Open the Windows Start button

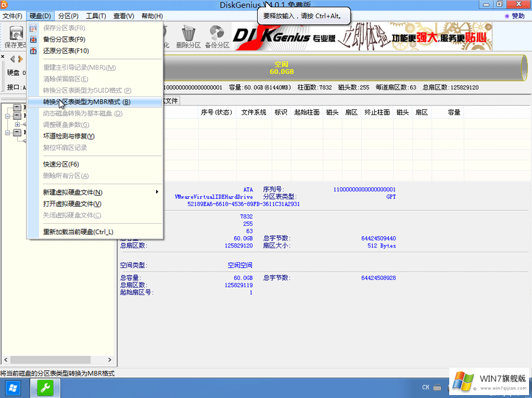[12, 388]
